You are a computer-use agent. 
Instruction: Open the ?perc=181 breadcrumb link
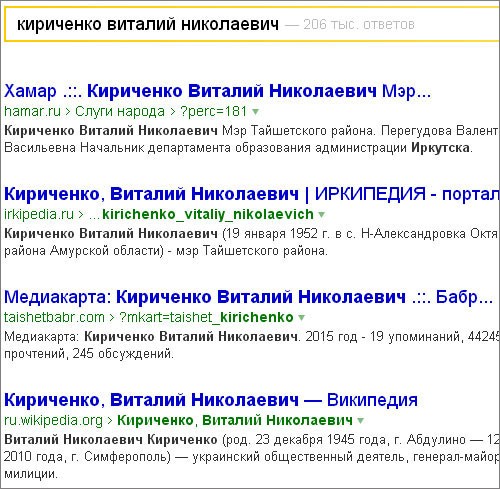tap(214, 111)
